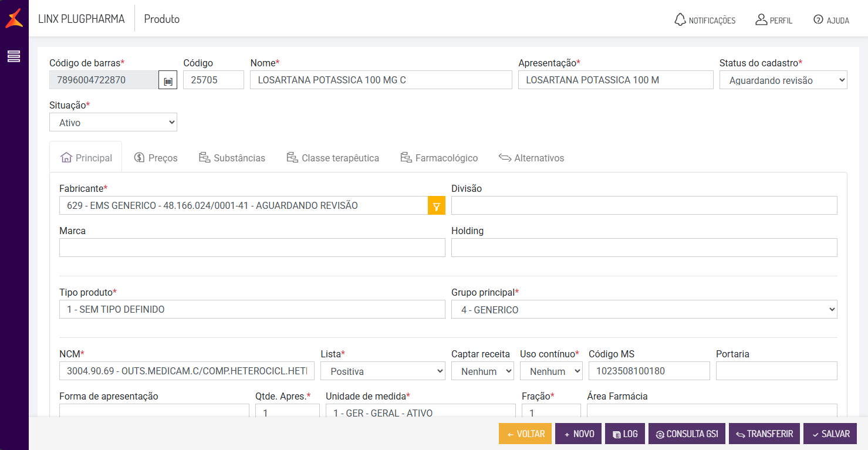Click the Consulta GS1 button
This screenshot has height=450, width=868.
pyautogui.click(x=687, y=434)
